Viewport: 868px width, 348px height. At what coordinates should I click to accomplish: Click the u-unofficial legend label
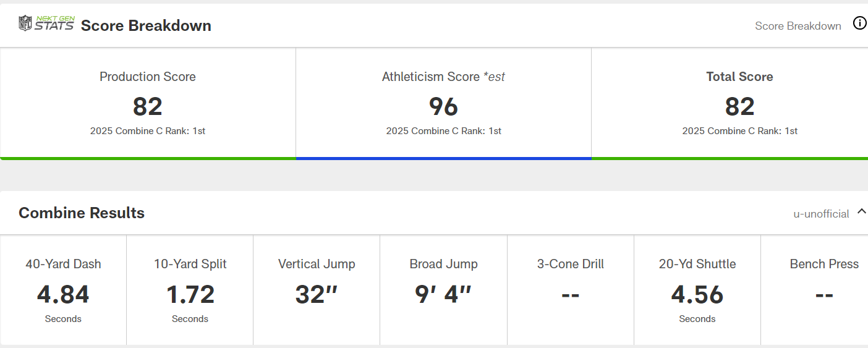tap(821, 214)
